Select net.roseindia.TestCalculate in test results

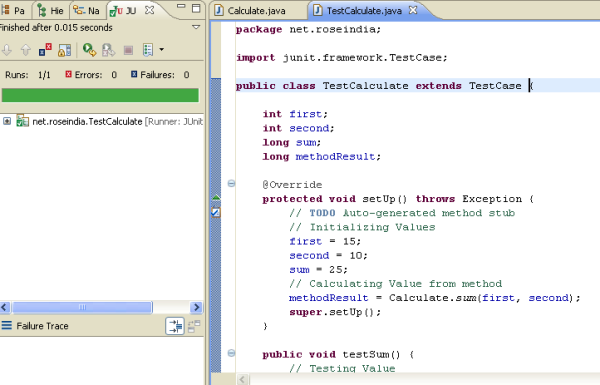click(87, 121)
